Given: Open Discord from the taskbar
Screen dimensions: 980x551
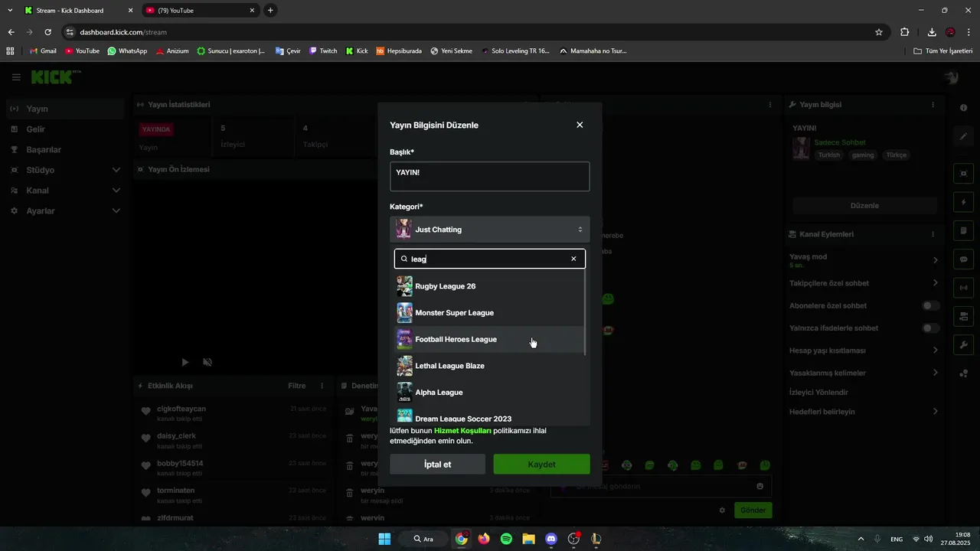Looking at the screenshot, I should tap(551, 539).
